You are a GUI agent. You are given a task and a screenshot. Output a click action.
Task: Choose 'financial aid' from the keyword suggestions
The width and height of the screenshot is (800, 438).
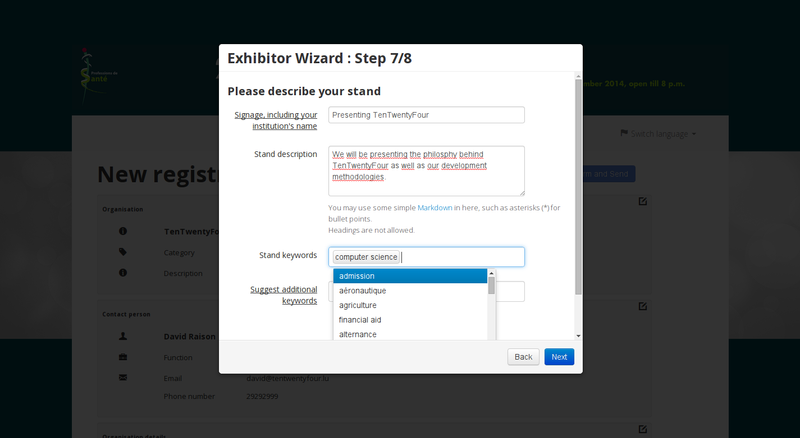tap(410, 320)
